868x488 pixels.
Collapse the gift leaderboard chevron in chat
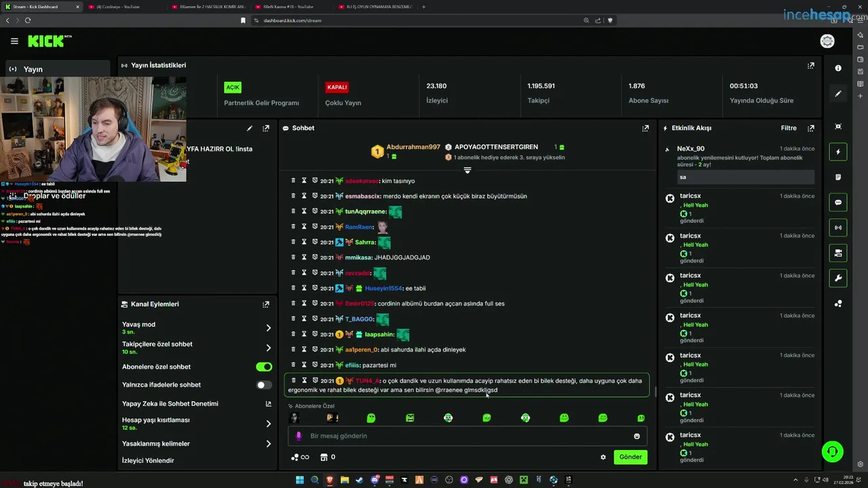point(467,170)
